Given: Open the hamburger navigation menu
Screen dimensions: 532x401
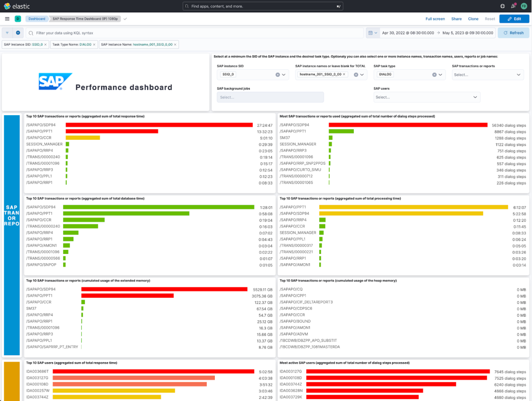Looking at the screenshot, I should 7,19.
